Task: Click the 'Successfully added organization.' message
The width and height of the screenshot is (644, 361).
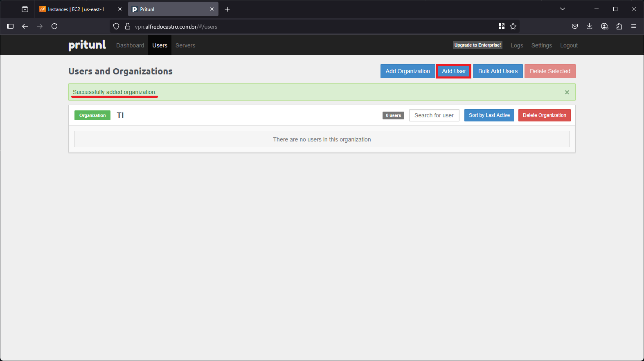Action: click(115, 92)
